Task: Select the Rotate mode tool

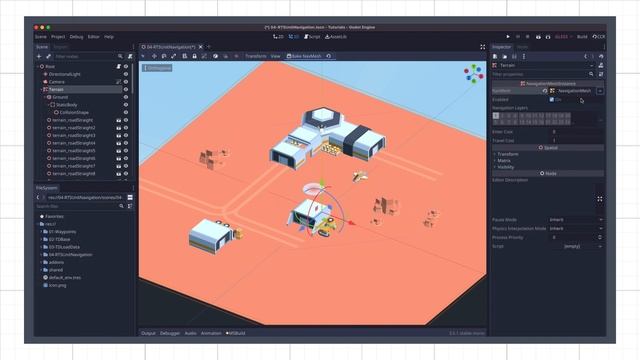Action: click(164, 56)
